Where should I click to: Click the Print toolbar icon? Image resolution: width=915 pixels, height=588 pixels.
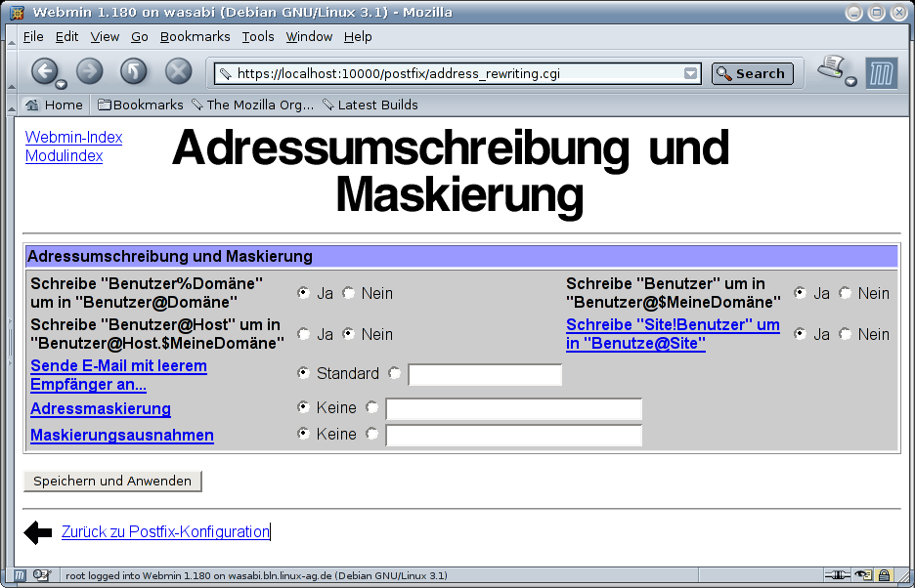pos(832,66)
